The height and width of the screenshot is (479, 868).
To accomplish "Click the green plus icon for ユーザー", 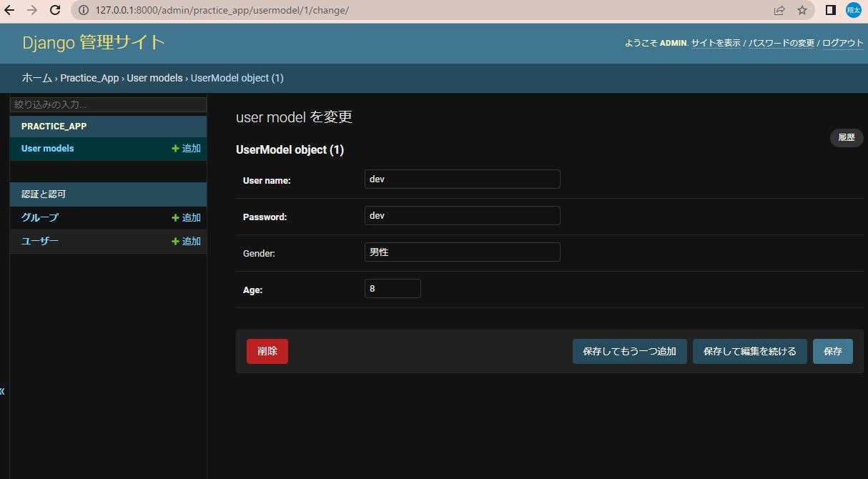I will pyautogui.click(x=175, y=242).
